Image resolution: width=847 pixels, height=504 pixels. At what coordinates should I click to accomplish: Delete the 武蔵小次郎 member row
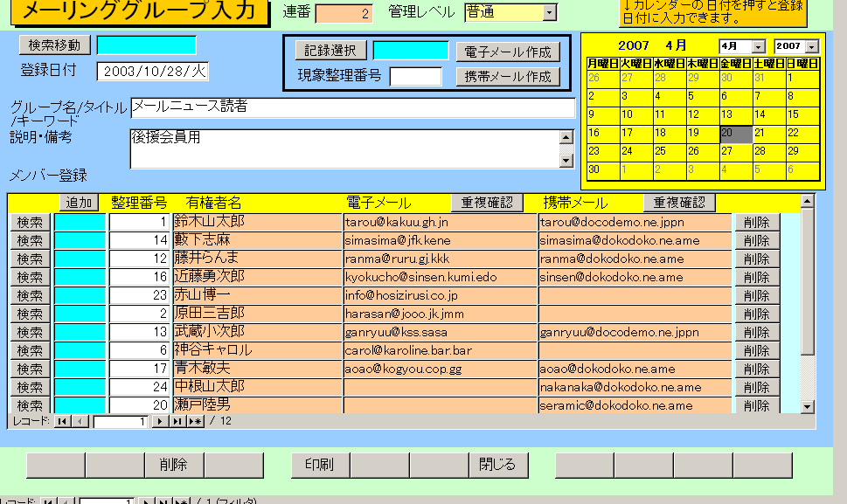756,333
